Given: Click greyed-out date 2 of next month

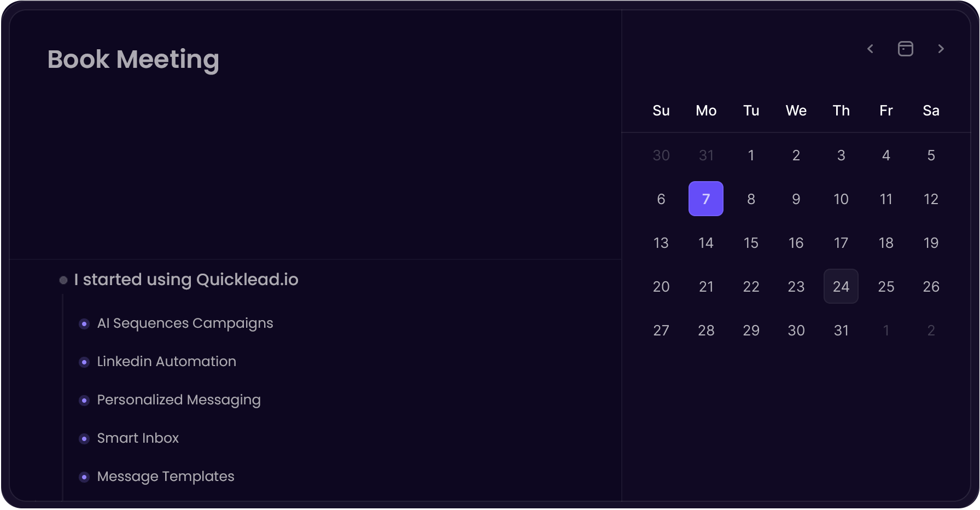Looking at the screenshot, I should [931, 330].
